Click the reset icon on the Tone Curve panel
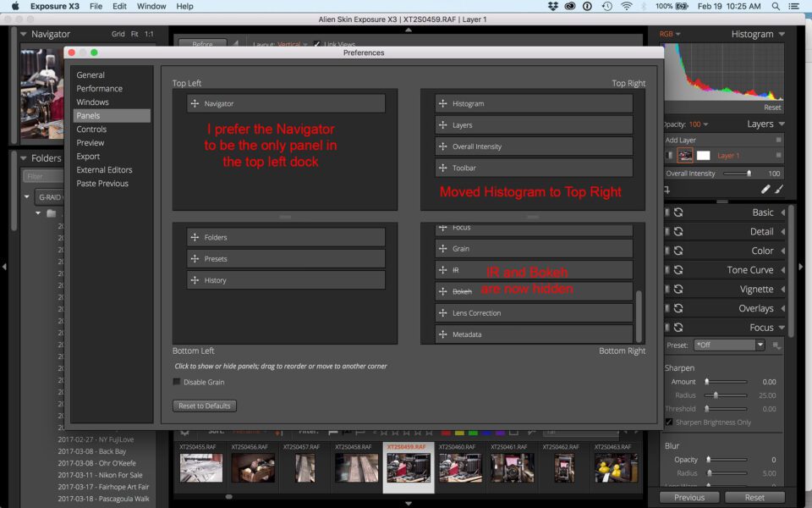The height and width of the screenshot is (508, 812). tap(678, 270)
